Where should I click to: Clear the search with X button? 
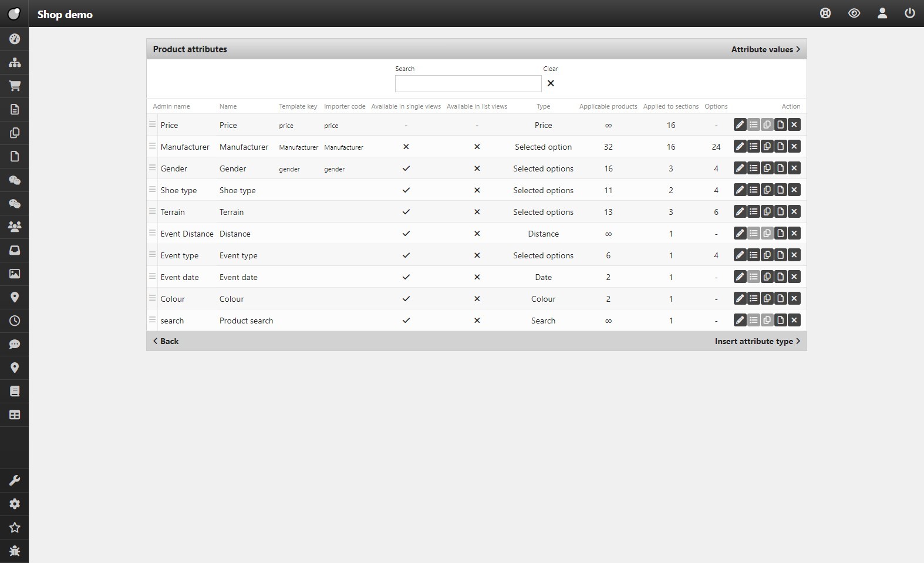[x=551, y=83]
